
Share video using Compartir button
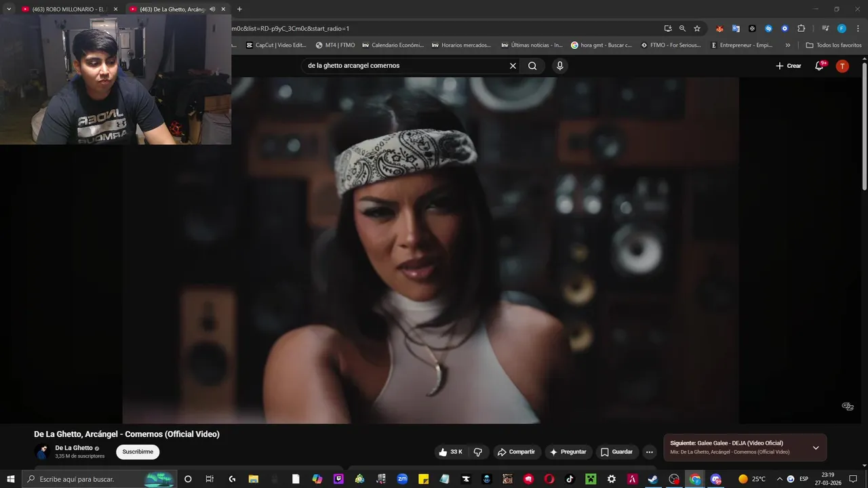pos(516,452)
